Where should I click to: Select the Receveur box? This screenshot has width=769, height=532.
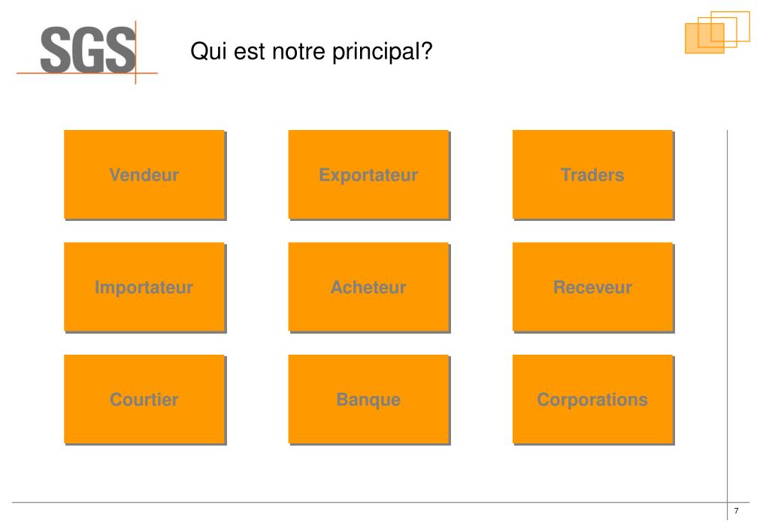click(593, 287)
